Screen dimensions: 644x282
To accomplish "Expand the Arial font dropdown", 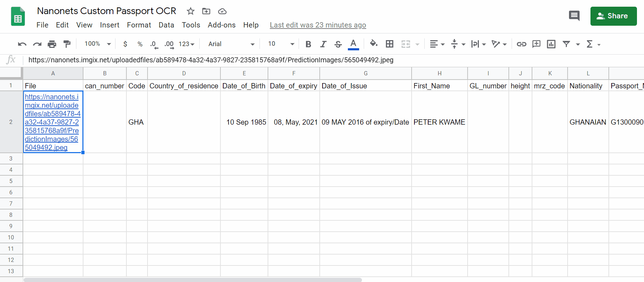I will click(231, 44).
